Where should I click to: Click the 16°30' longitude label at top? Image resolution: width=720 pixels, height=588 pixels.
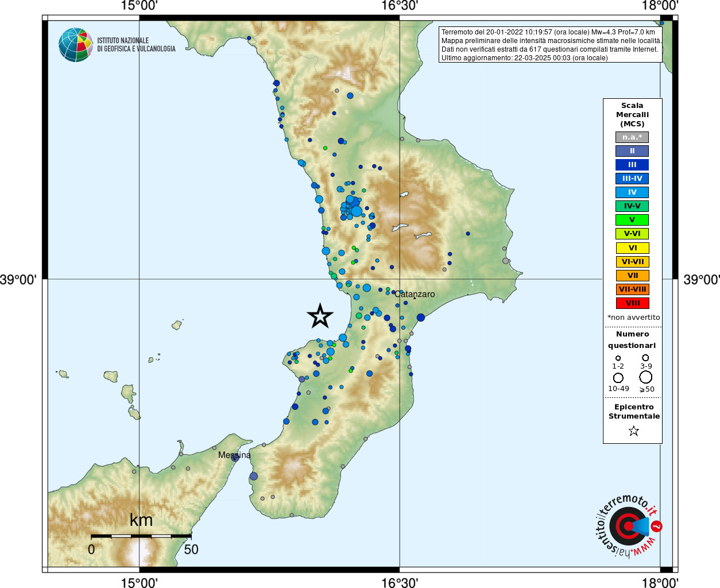tap(400, 6)
